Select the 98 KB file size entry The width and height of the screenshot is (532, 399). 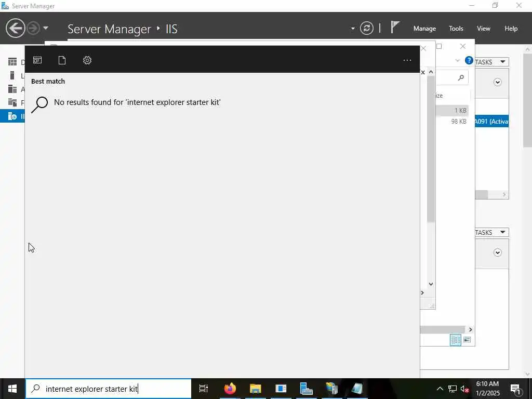click(x=459, y=122)
